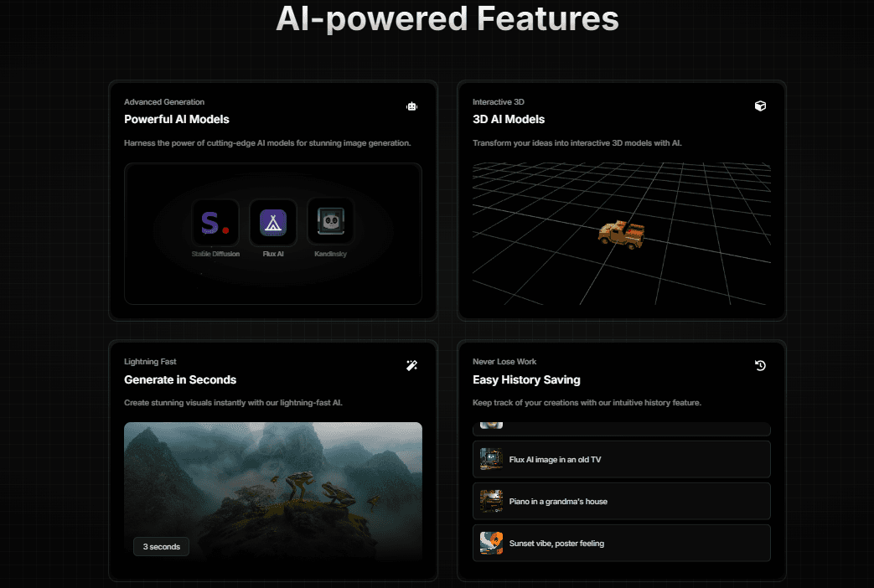This screenshot has width=874, height=588.
Task: Click the Never Lose Work label
Action: (x=504, y=362)
